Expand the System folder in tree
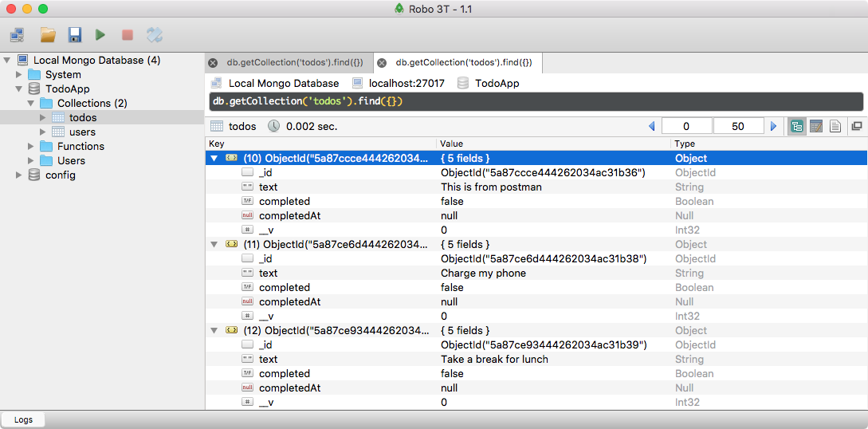The width and height of the screenshot is (868, 429). click(x=19, y=74)
